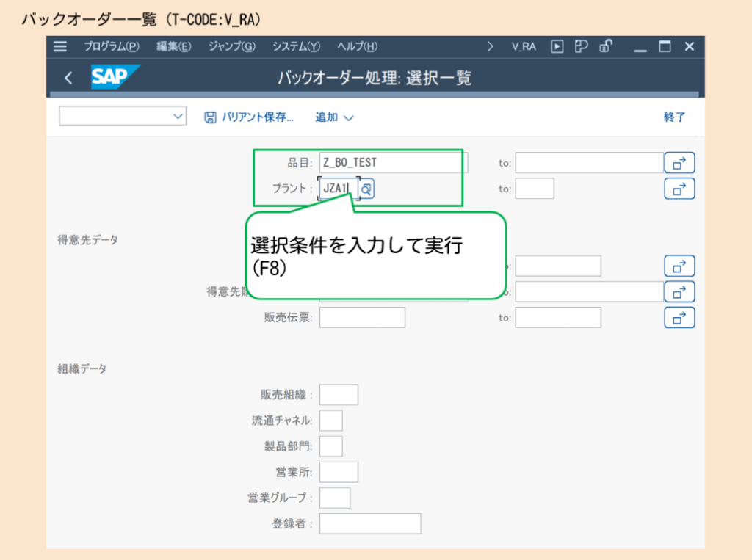The width and height of the screenshot is (752, 560).
Task: Expand the command field chevron before V_RA
Action: point(490,46)
